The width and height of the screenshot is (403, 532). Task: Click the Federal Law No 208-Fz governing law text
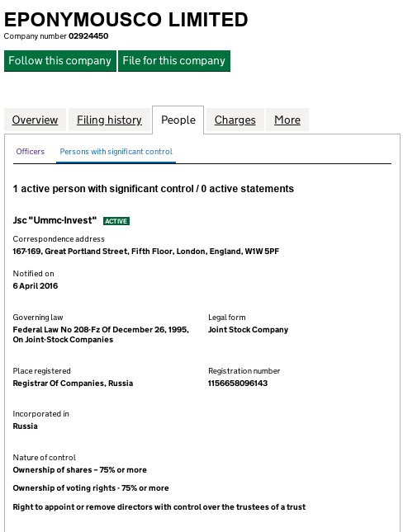[101, 335]
